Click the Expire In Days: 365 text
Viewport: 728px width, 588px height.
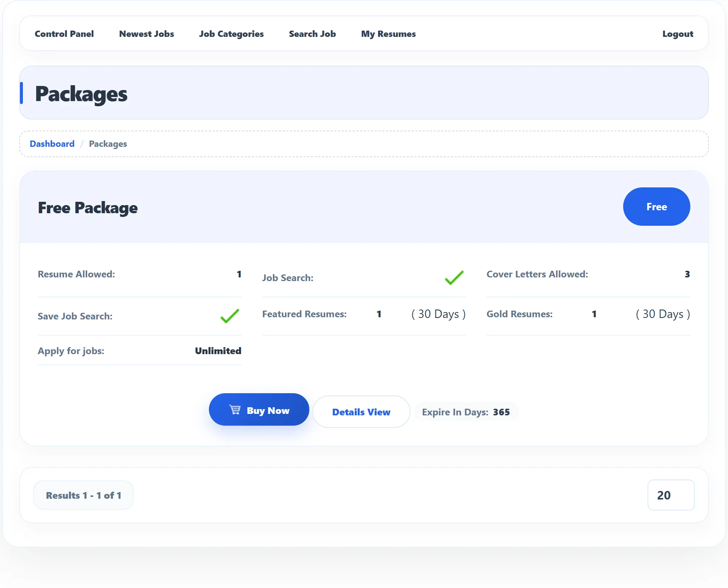[x=466, y=412]
